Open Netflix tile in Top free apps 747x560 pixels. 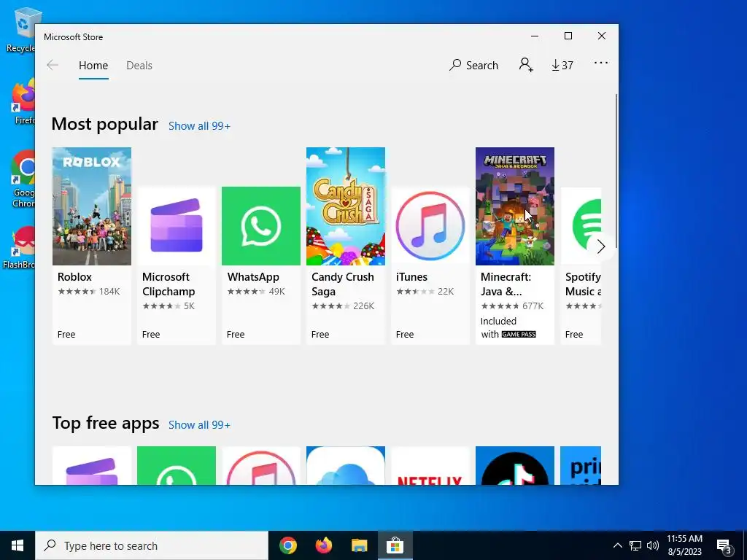(x=430, y=465)
